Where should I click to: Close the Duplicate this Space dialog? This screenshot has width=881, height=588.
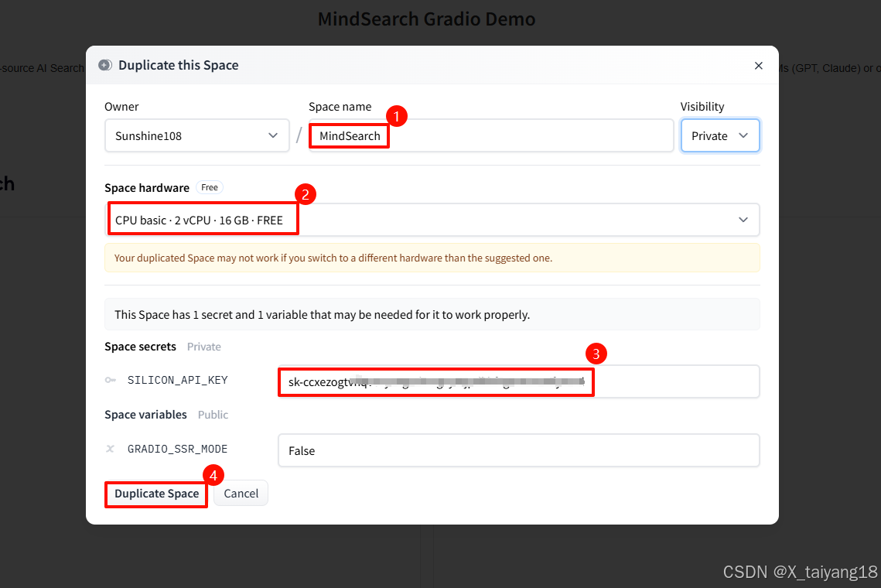(x=759, y=66)
